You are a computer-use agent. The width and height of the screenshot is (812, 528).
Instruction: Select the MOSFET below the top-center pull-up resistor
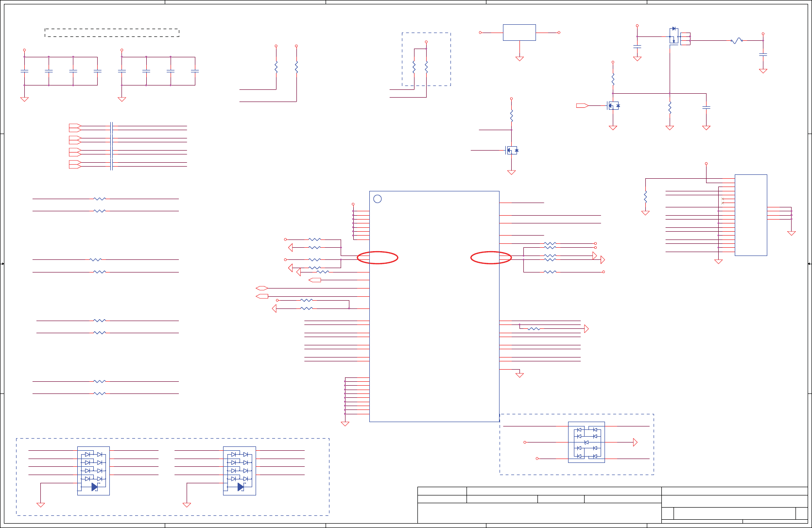tap(512, 150)
